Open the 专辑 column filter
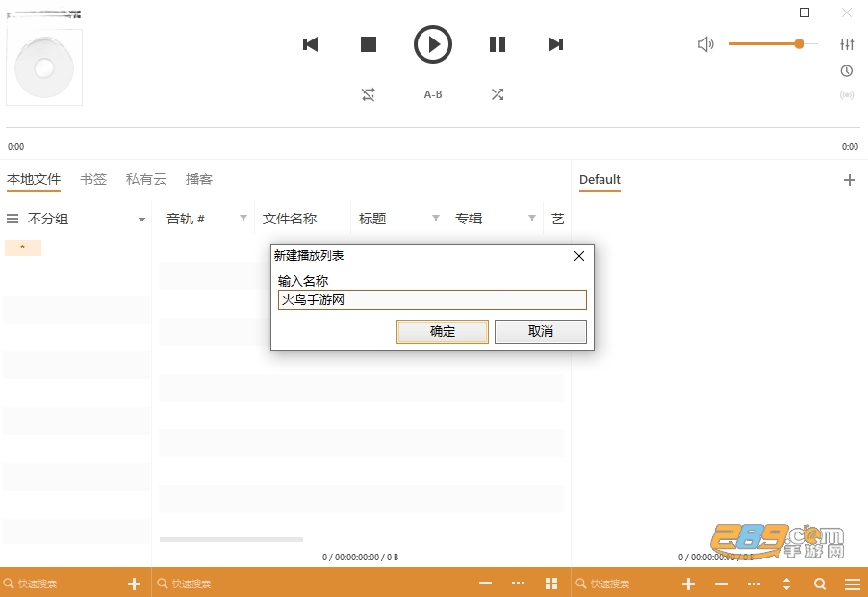This screenshot has height=597, width=868. (532, 219)
